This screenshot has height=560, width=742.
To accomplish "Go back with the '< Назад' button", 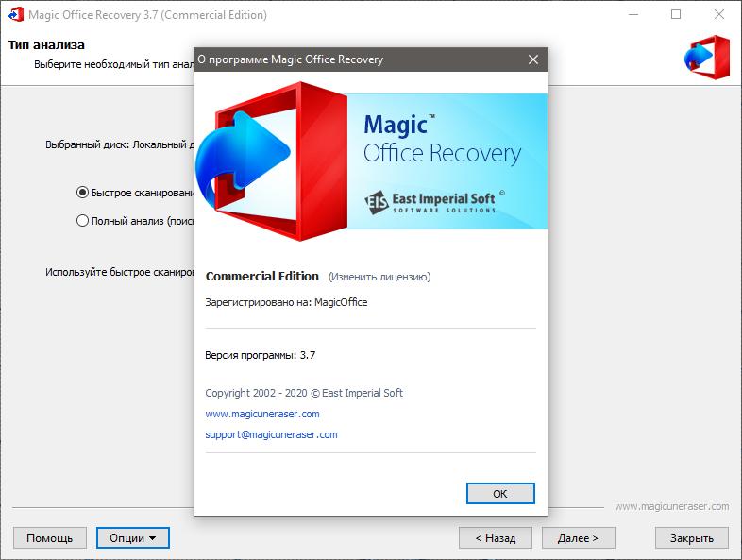I will click(495, 538).
